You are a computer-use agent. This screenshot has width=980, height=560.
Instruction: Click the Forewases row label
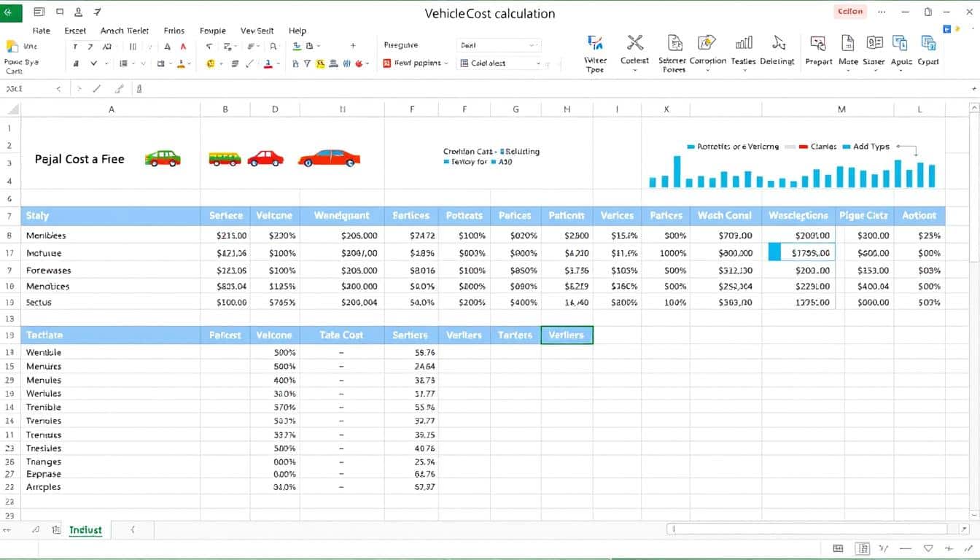pyautogui.click(x=48, y=271)
